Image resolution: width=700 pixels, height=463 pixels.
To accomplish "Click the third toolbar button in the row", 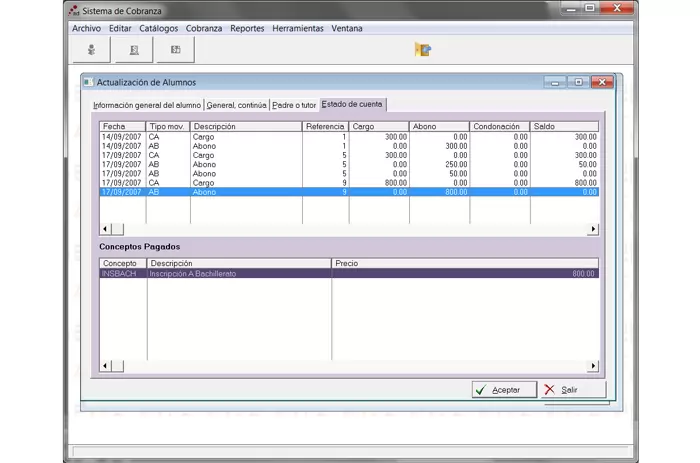I will (175, 49).
